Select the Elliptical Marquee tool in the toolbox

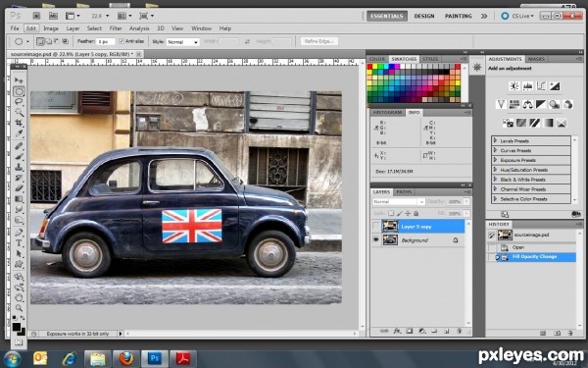point(19,91)
